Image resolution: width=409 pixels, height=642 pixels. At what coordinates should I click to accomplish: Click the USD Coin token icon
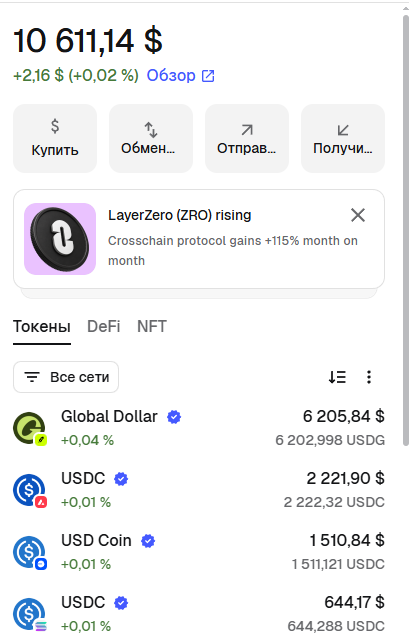click(29, 552)
